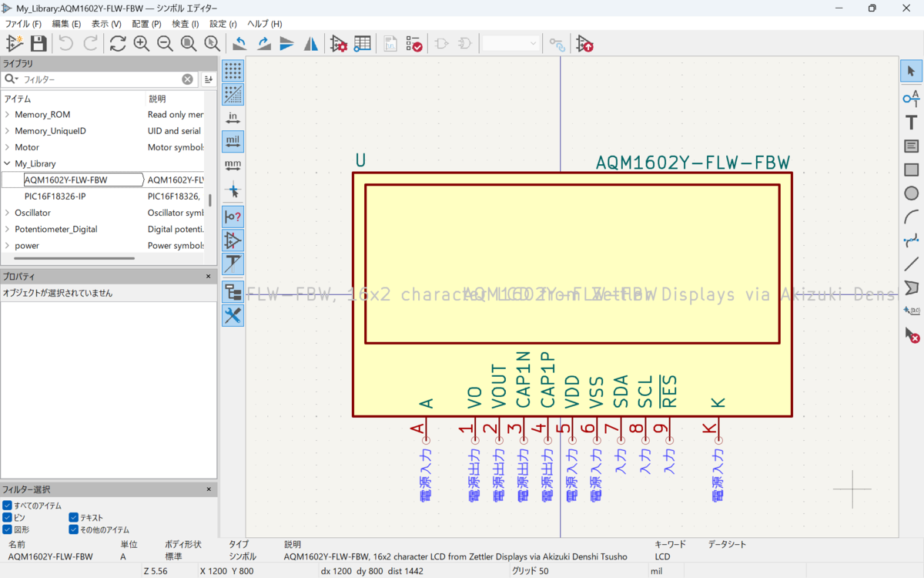The width and height of the screenshot is (924, 578).
Task: Open the 検査 (I) menu
Action: (x=186, y=24)
